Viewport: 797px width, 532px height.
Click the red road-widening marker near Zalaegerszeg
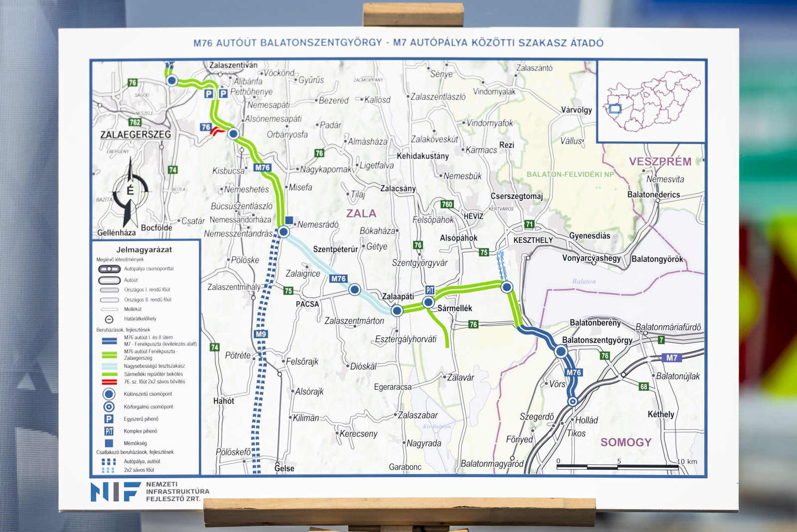[x=216, y=131]
